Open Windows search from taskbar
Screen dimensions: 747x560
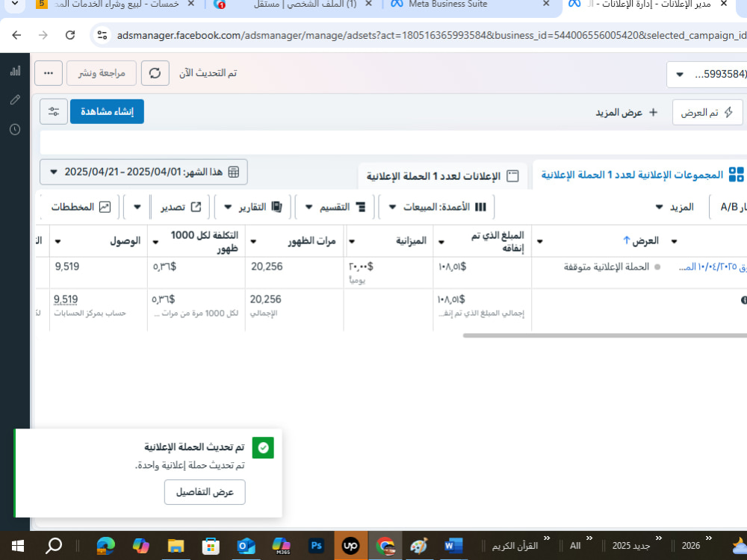(x=53, y=546)
